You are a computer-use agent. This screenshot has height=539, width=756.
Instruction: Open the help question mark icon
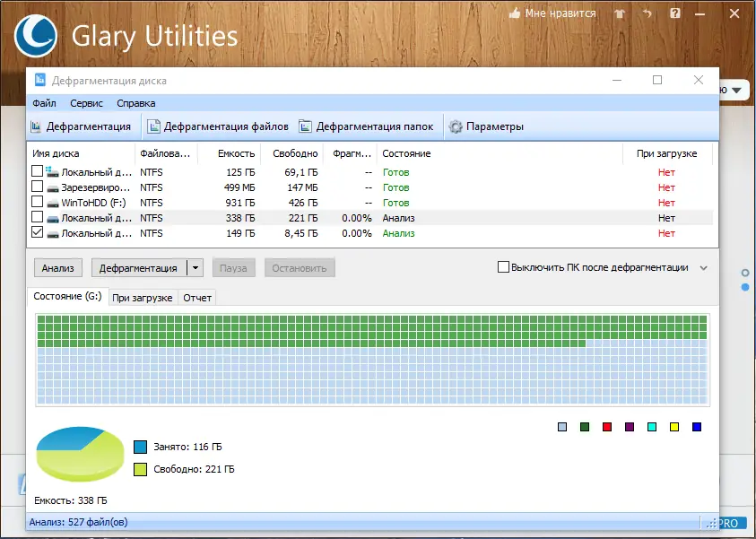pos(675,13)
